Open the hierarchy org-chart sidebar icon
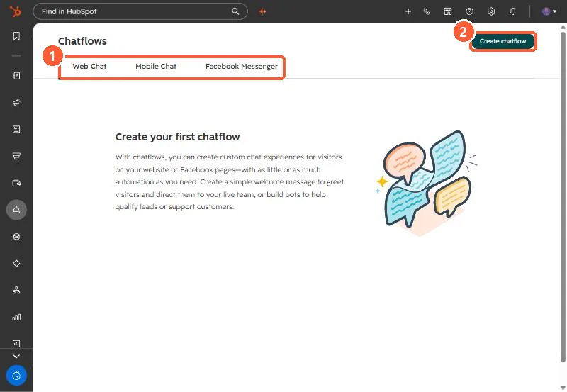Viewport: 567px width, 392px height. point(16,290)
